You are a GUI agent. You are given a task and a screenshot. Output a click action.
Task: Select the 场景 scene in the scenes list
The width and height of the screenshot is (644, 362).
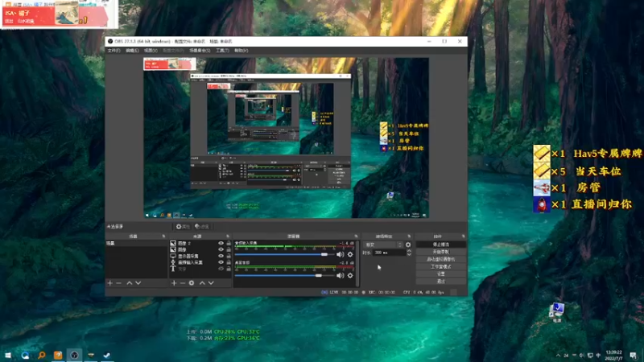coord(136,244)
